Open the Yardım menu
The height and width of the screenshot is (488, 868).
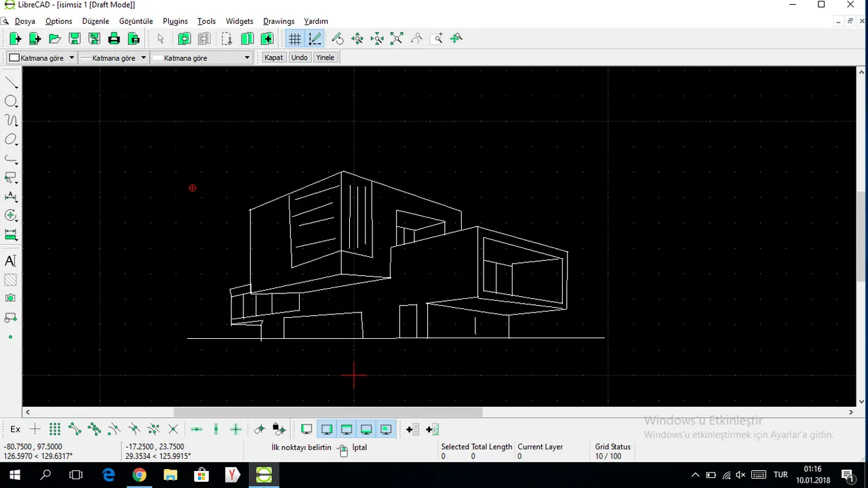click(x=316, y=21)
